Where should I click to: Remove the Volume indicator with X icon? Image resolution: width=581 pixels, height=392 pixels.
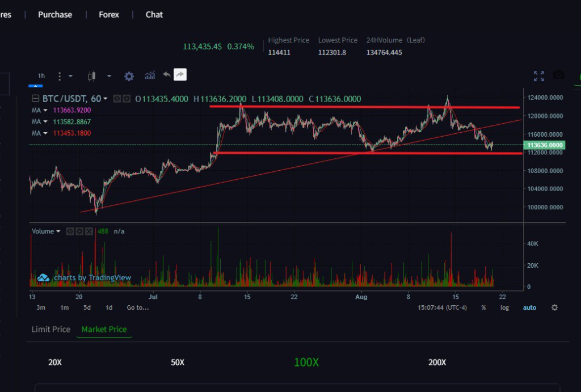click(90, 231)
